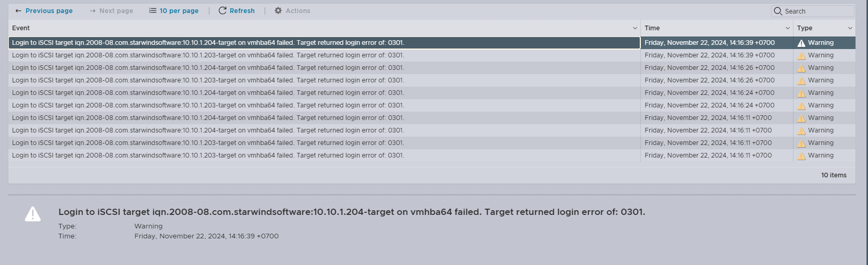The width and height of the screenshot is (868, 265).
Task: Go to Previous page
Action: pyautogui.click(x=44, y=10)
